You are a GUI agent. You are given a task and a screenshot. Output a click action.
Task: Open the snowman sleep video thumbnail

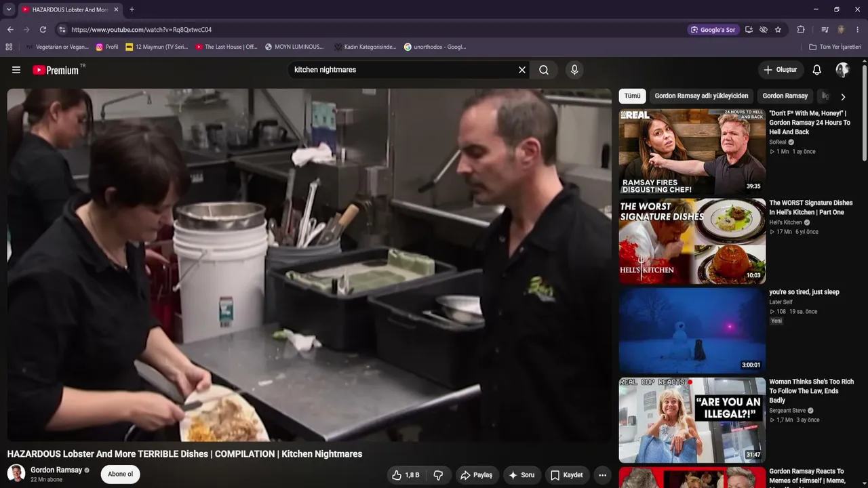[692, 330]
